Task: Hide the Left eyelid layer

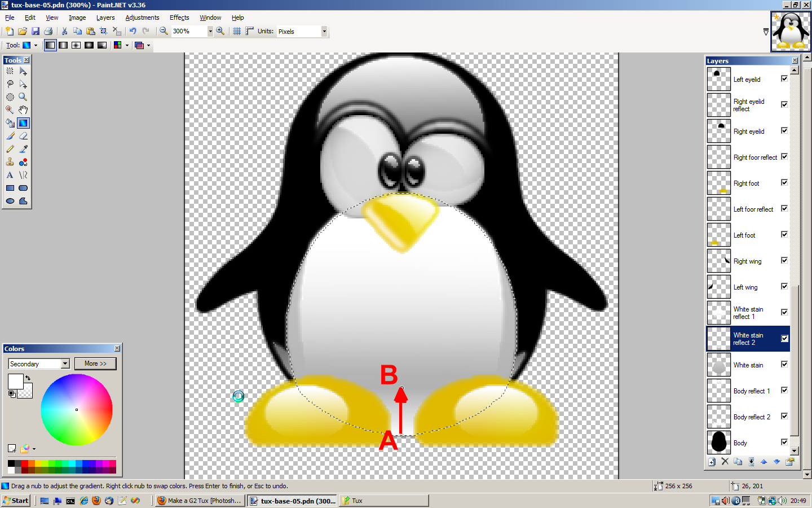Action: pos(784,78)
